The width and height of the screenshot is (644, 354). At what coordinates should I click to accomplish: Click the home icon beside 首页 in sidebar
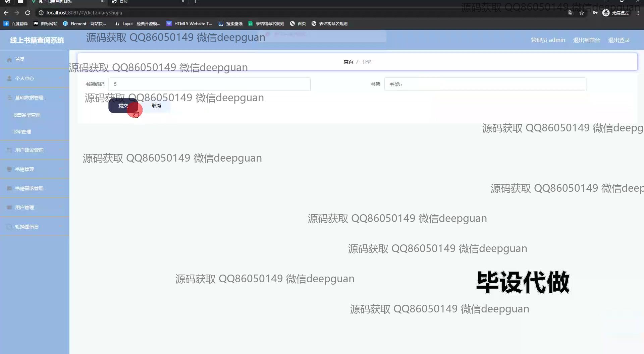[9, 60]
